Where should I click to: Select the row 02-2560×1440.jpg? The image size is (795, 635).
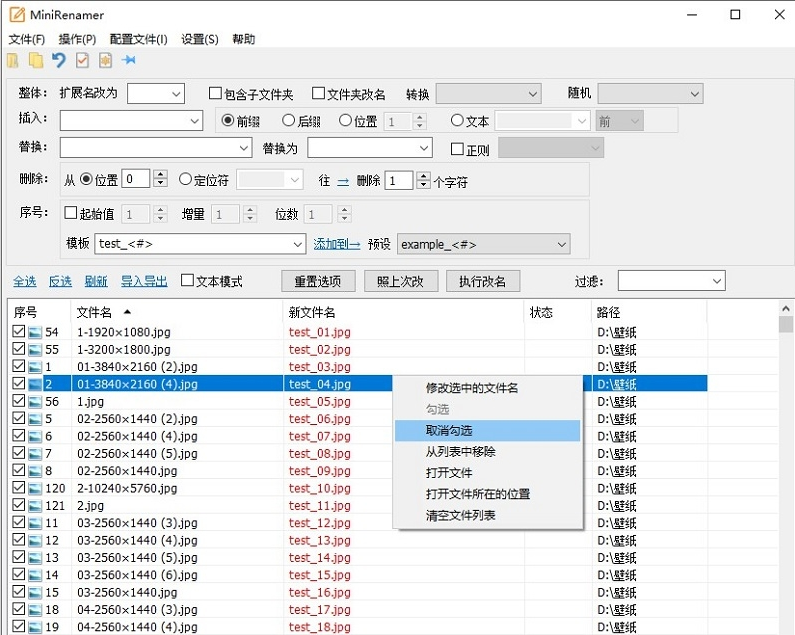point(358,471)
